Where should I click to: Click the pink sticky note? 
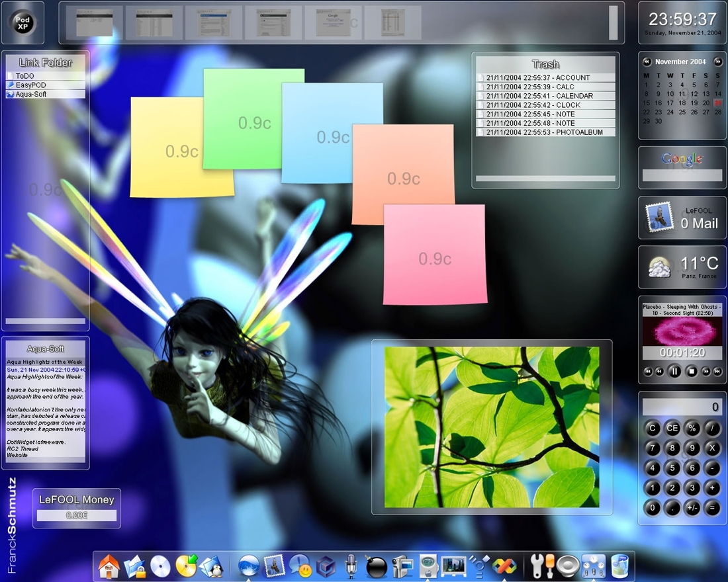tap(435, 255)
